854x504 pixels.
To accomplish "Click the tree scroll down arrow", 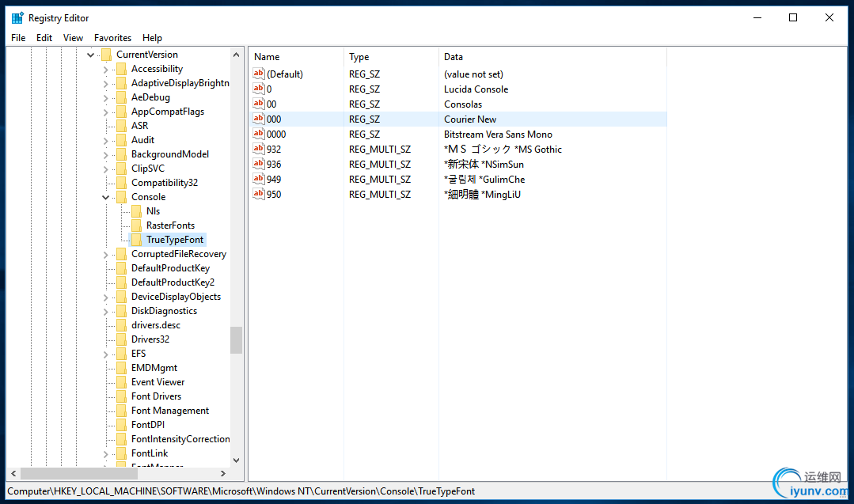I will click(236, 460).
